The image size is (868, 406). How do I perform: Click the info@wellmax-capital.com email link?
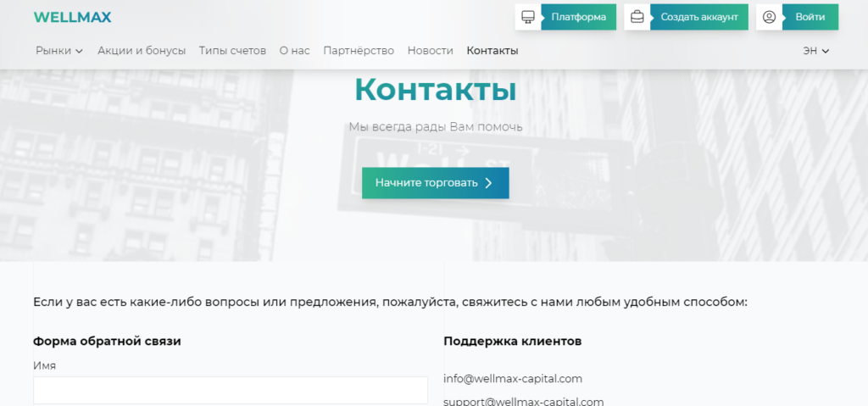click(x=513, y=379)
